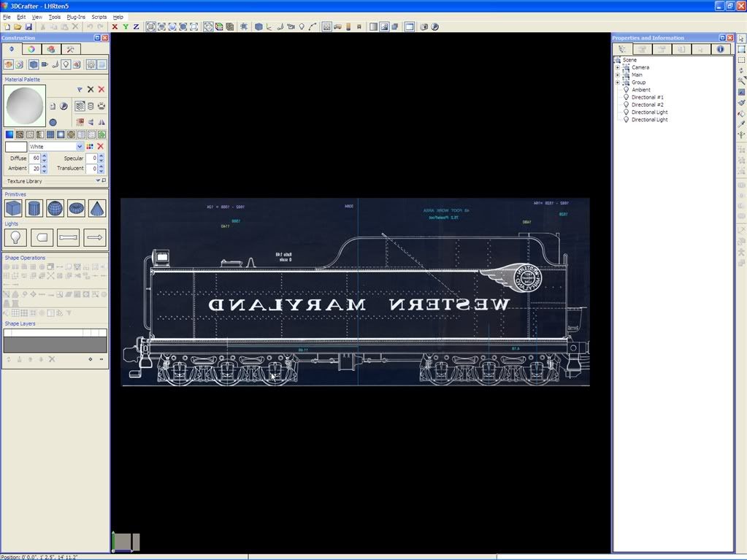Open the File menu
The height and width of the screenshot is (560, 747).
pyautogui.click(x=7, y=17)
